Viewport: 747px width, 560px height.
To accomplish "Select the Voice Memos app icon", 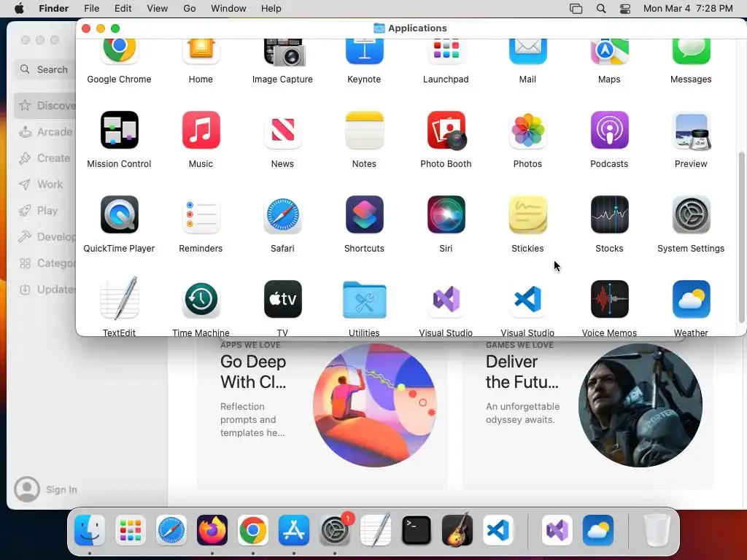I will pos(609,299).
